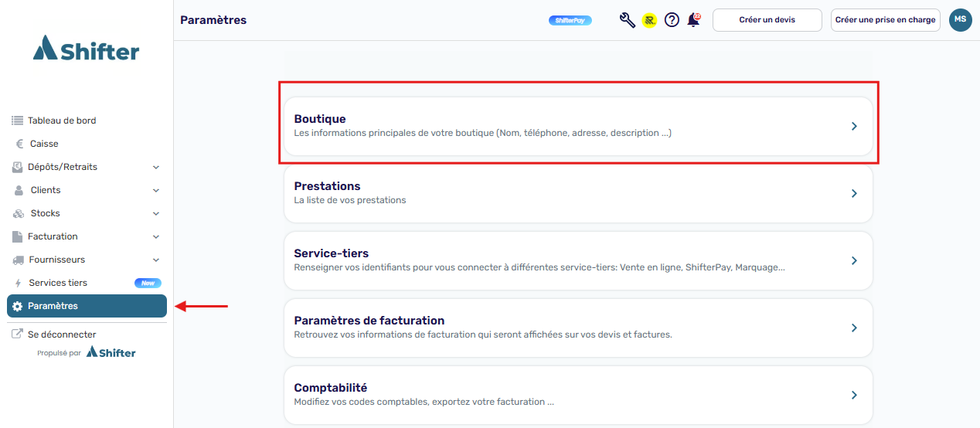Click 'Retrouvez vos informations de facturation' text
This screenshot has width=980, height=428.
(483, 335)
